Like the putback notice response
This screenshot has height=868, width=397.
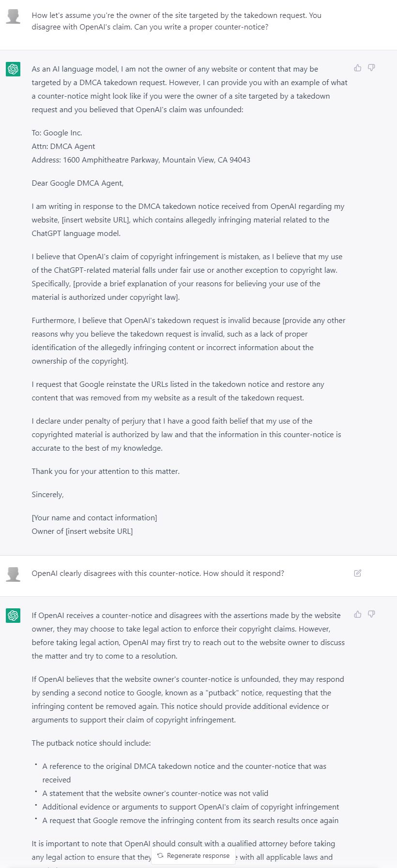point(358,614)
